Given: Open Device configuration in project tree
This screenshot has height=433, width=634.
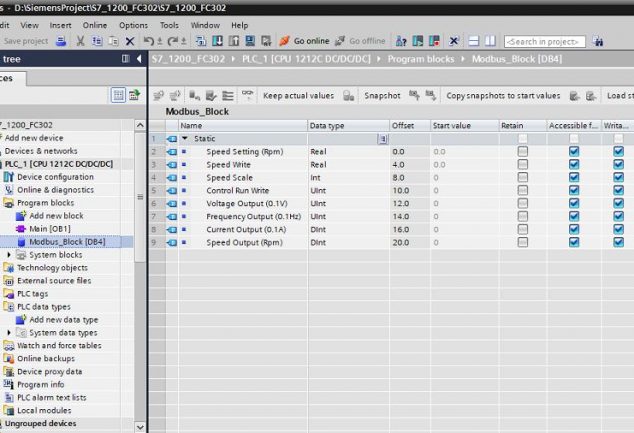Looking at the screenshot, I should pos(55,177).
